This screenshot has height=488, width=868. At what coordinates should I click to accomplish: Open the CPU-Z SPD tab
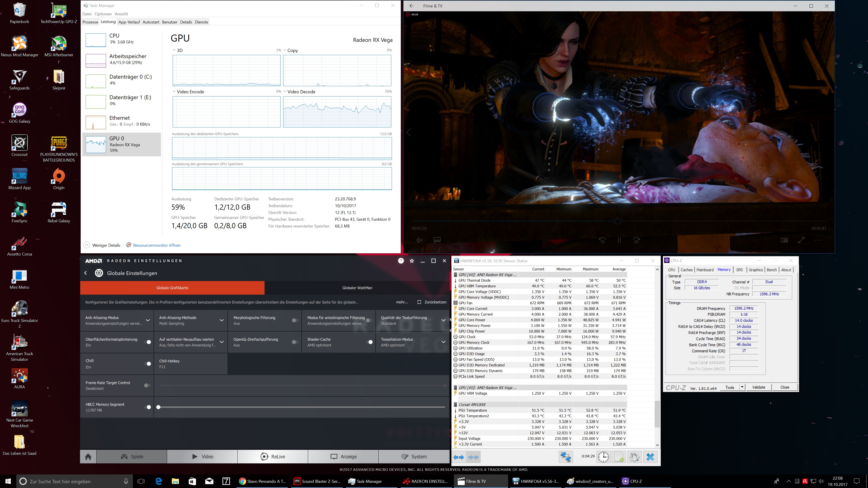point(739,270)
